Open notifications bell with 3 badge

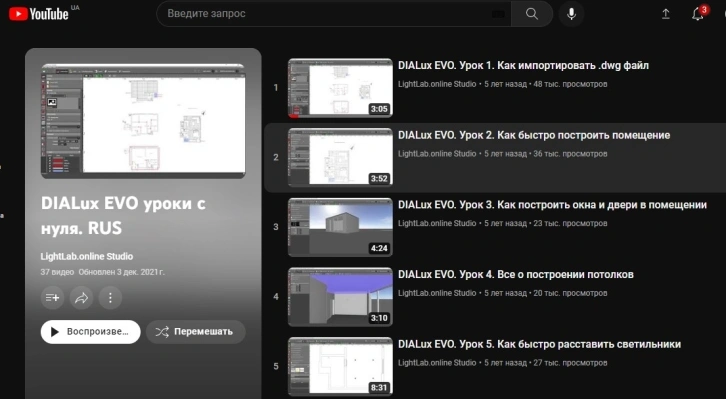698,14
